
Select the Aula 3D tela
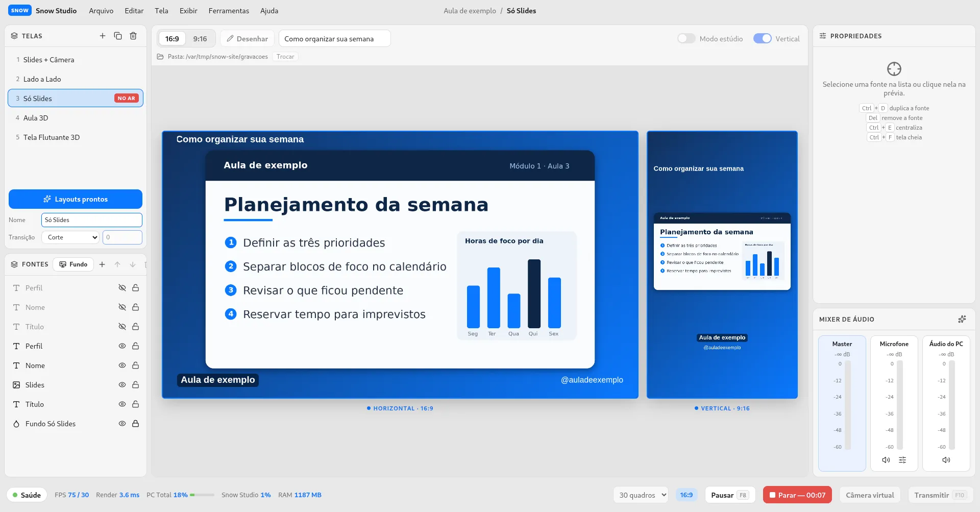(76, 118)
